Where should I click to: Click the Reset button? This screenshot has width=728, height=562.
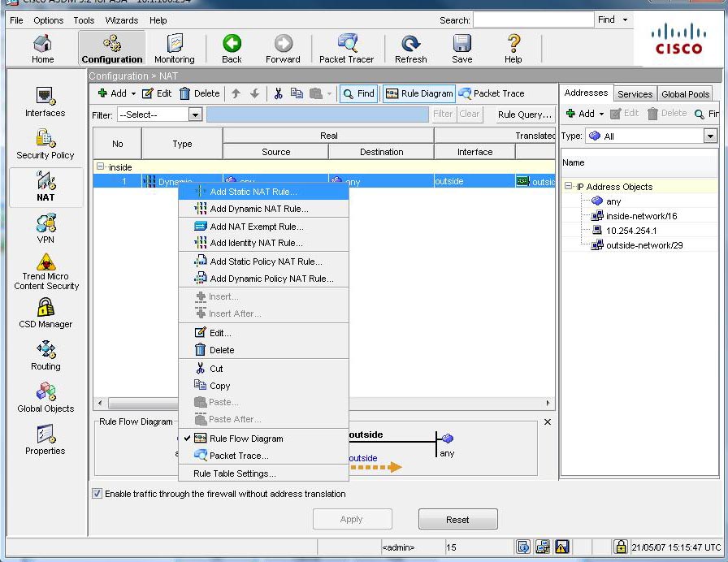pyautogui.click(x=457, y=519)
